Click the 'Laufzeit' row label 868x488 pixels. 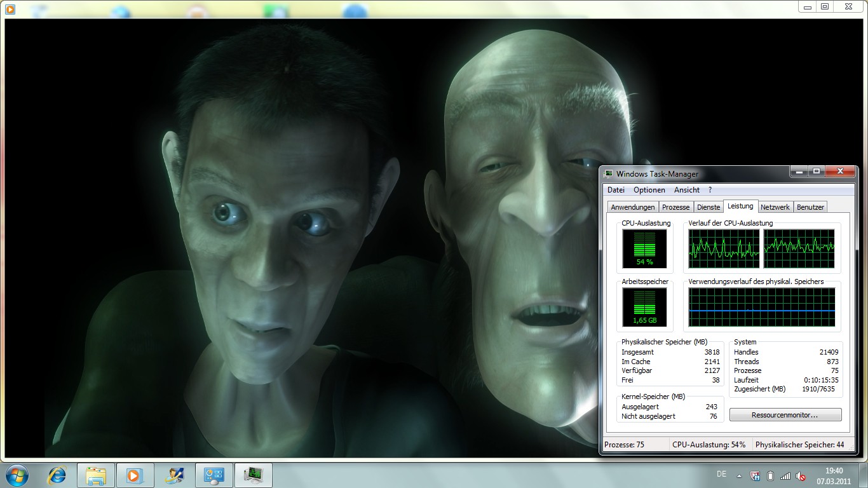746,380
